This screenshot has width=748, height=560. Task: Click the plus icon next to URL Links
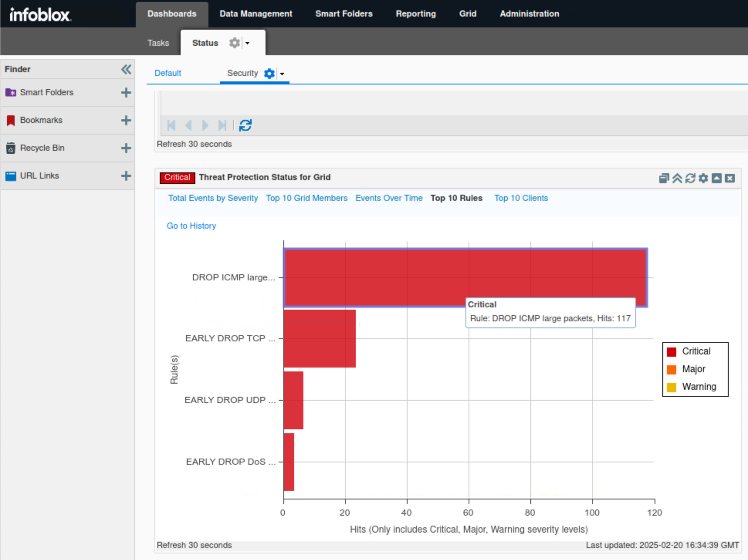click(x=126, y=176)
